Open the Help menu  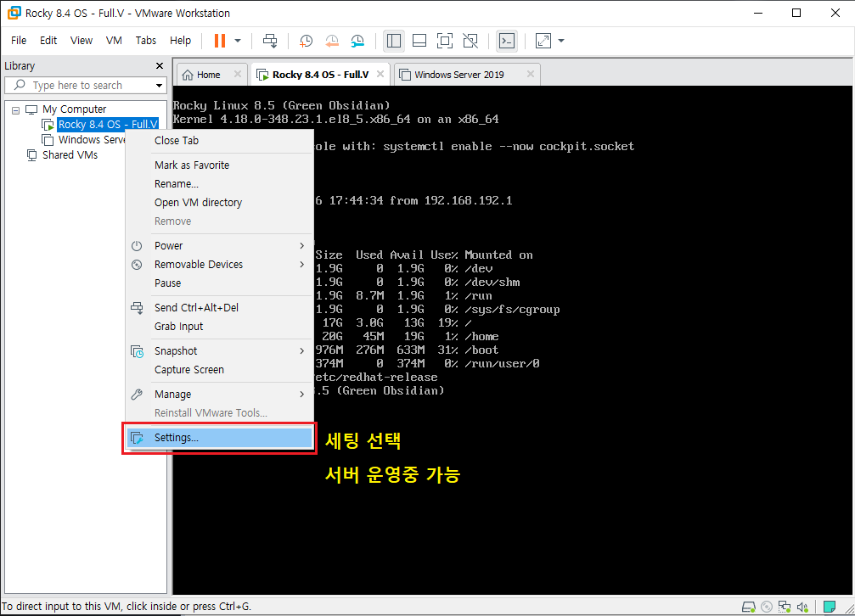[x=180, y=41]
